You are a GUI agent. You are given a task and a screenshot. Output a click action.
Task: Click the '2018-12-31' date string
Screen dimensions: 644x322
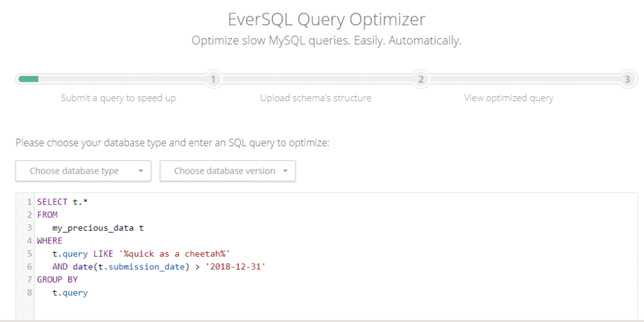(x=236, y=267)
